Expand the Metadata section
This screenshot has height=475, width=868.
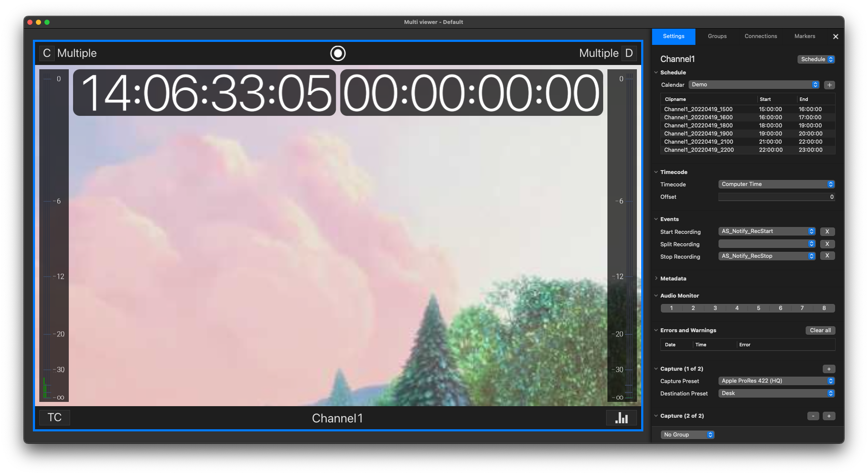656,279
